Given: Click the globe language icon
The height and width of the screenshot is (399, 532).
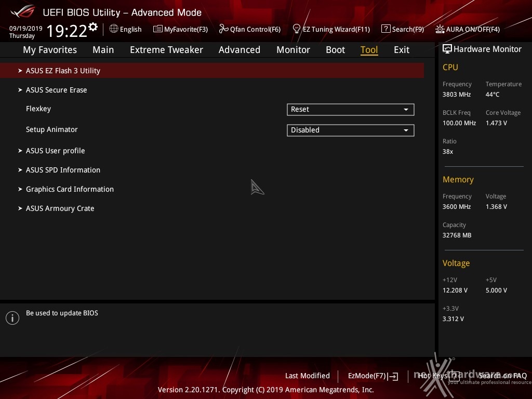Looking at the screenshot, I should 114,29.
